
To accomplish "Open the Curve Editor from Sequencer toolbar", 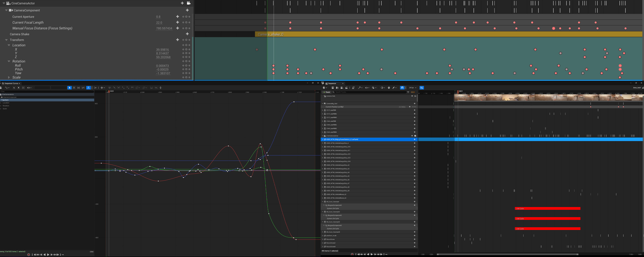I will (x=421, y=88).
